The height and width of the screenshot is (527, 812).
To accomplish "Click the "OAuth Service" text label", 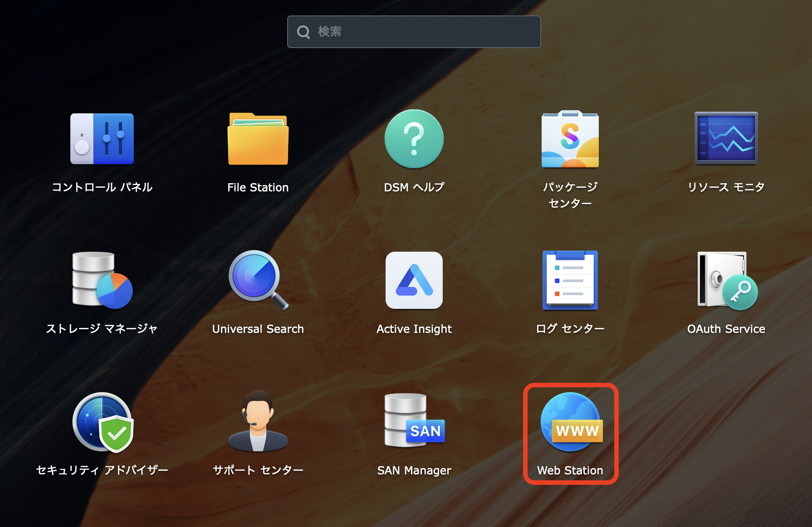I will (726, 329).
